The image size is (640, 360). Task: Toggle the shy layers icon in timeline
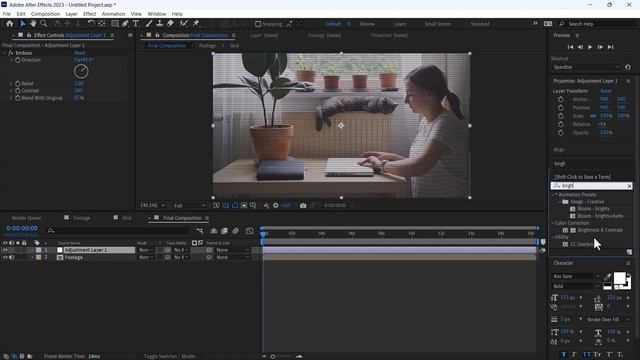pyautogui.click(x=213, y=231)
